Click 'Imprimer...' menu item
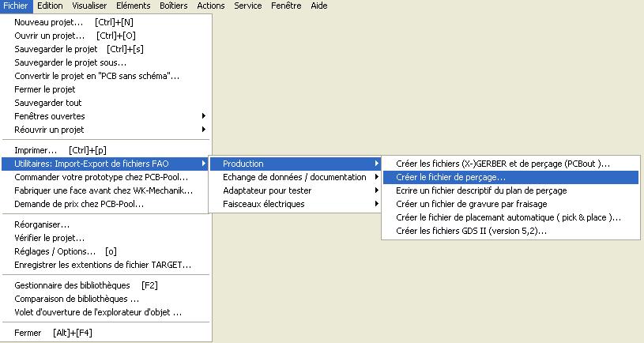Screen dimensions: 644x343 (x=36, y=150)
